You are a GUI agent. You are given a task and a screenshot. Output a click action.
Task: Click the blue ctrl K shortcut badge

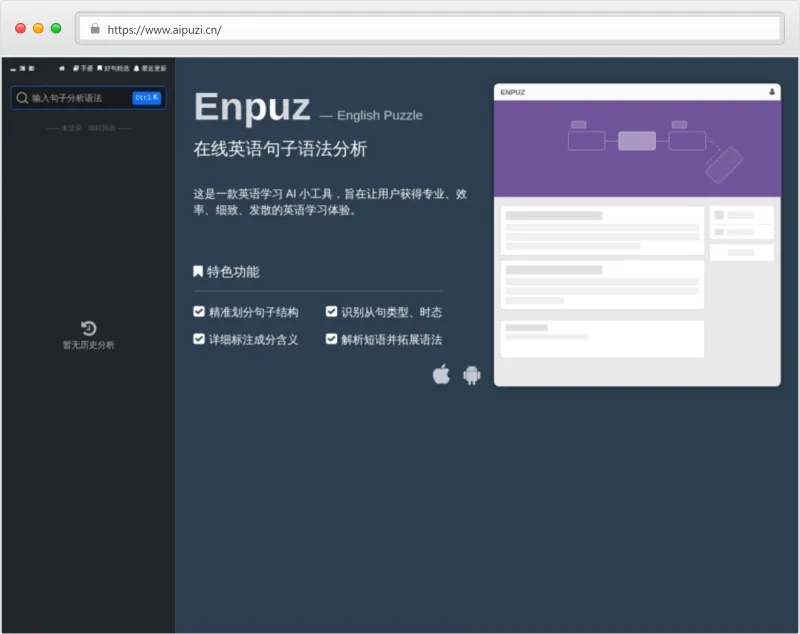pos(147,97)
